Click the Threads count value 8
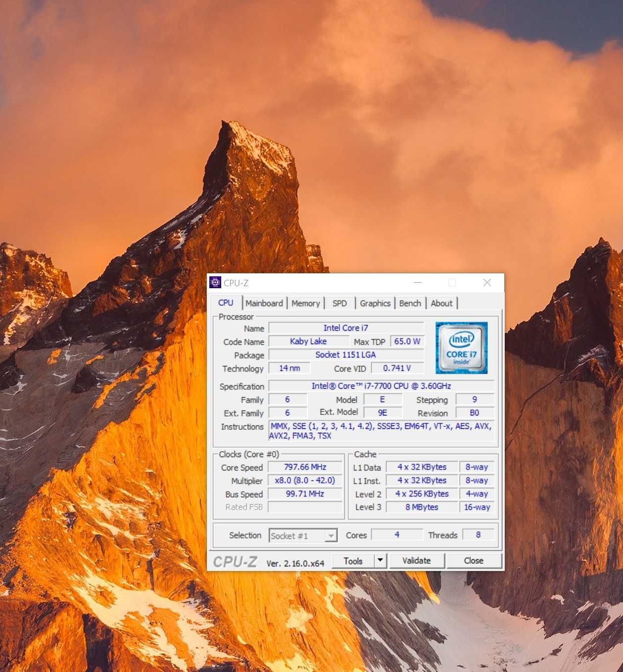 coord(479,535)
